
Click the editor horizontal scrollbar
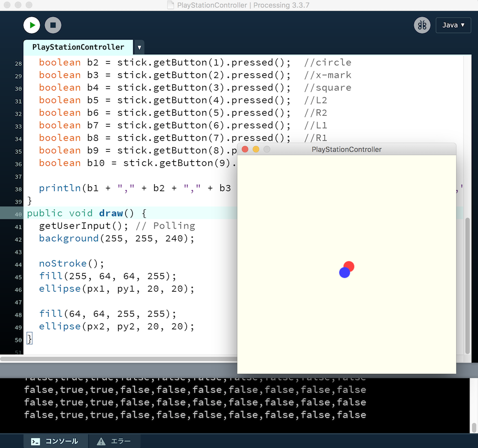[109, 359]
